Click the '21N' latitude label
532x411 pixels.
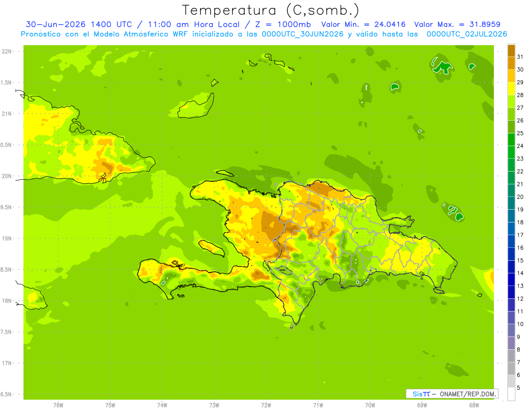pyautogui.click(x=7, y=114)
